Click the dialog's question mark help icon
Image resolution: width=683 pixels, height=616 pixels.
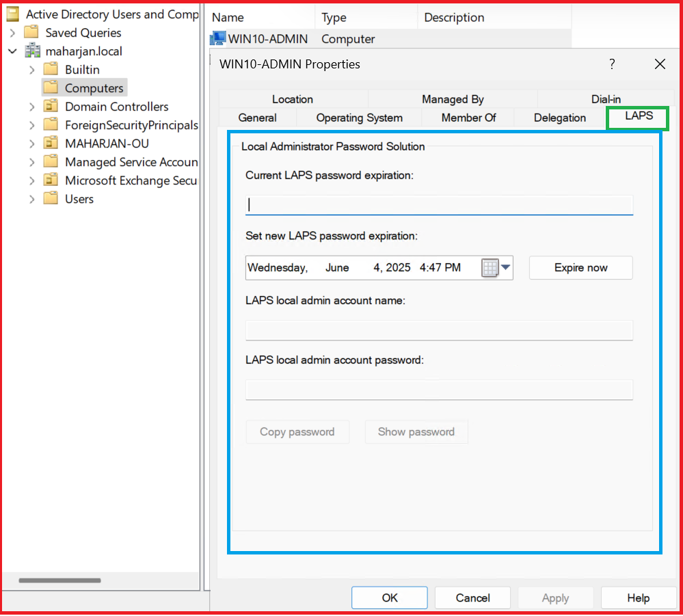612,64
